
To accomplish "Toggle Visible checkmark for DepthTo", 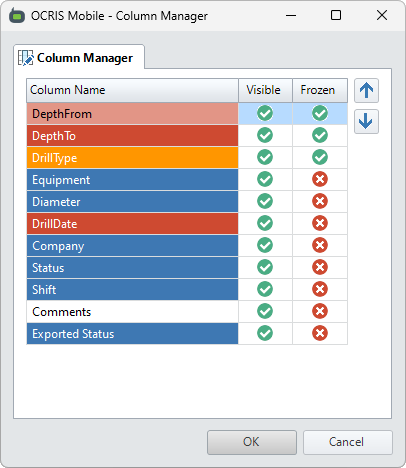I will pos(265,135).
